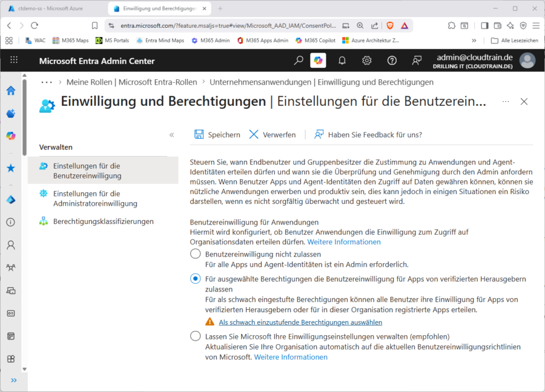Open M365 Apps Admin bookmark
The image size is (545, 392).
[263, 41]
